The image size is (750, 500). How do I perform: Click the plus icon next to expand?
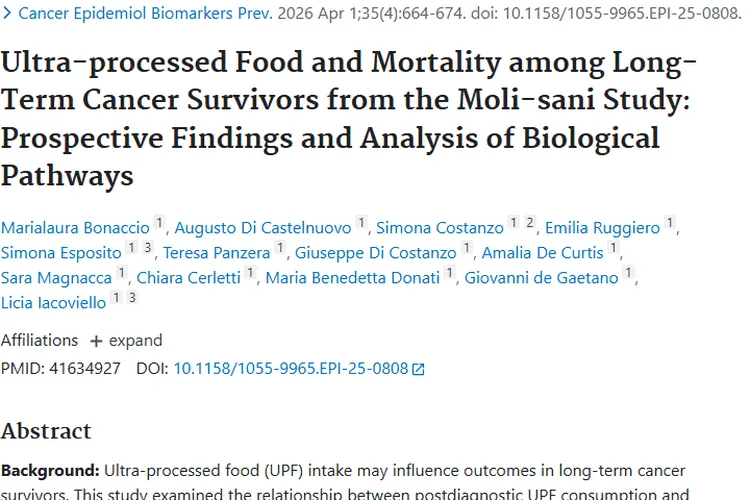pyautogui.click(x=96, y=341)
